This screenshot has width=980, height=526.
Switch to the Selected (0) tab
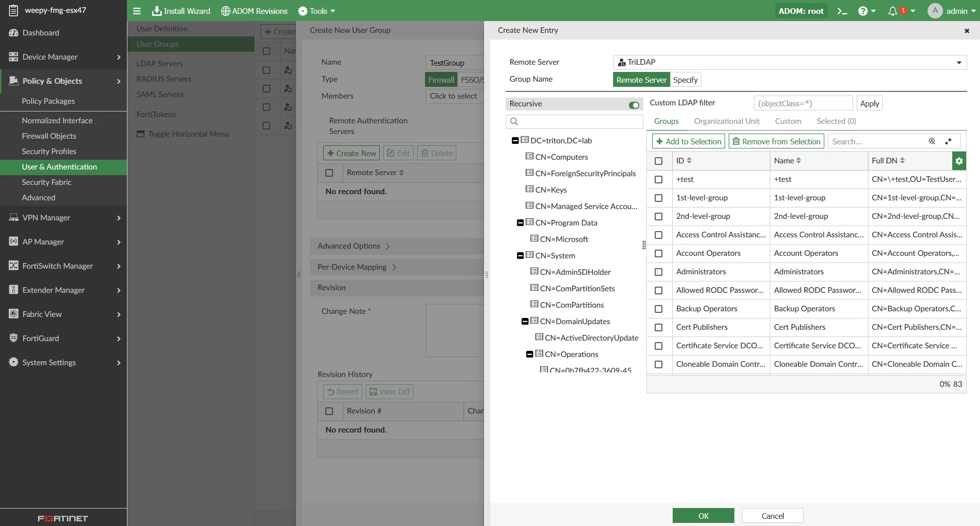click(x=836, y=121)
